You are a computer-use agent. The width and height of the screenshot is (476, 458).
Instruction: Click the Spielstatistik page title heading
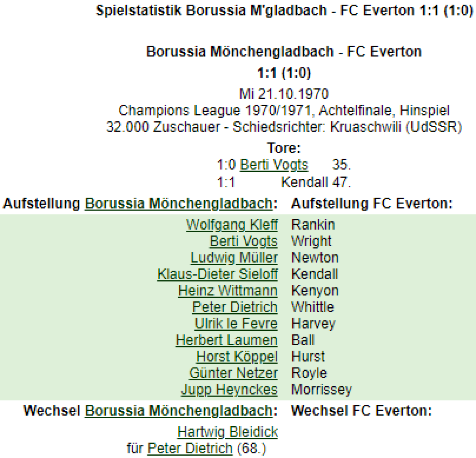pyautogui.click(x=284, y=10)
